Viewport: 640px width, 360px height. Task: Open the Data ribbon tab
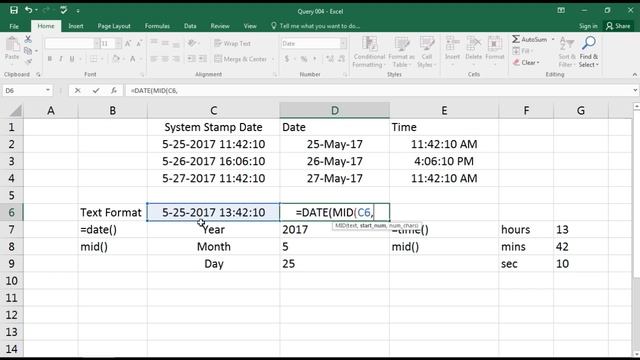(x=190, y=26)
